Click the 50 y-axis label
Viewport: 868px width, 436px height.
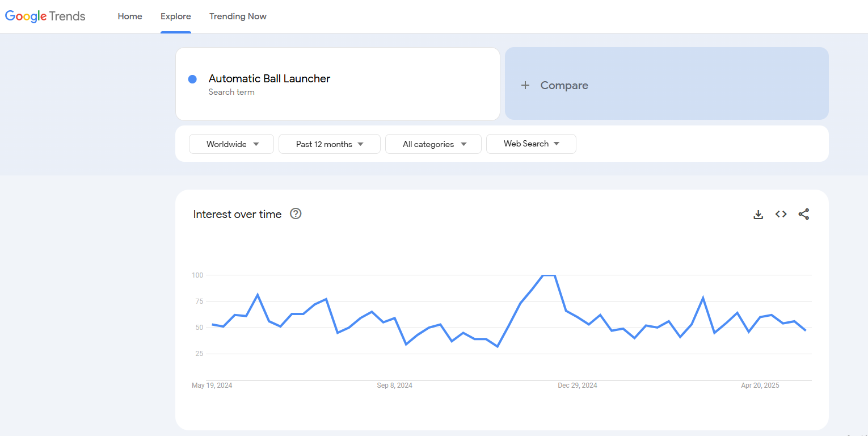pyautogui.click(x=199, y=328)
